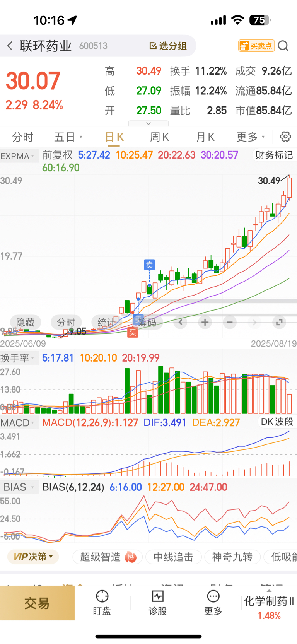Tap the 分时 overlay chart button
Screen dimensions: 297x644
(66, 322)
